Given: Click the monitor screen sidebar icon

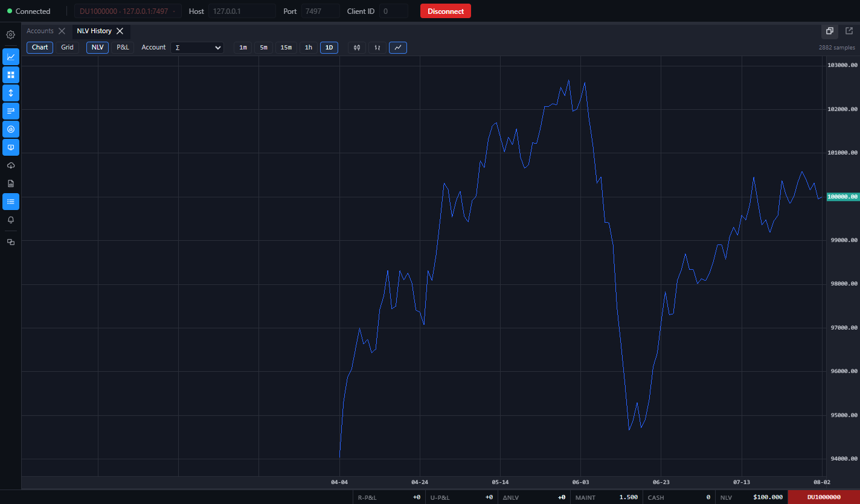Looking at the screenshot, I should click(x=11, y=147).
